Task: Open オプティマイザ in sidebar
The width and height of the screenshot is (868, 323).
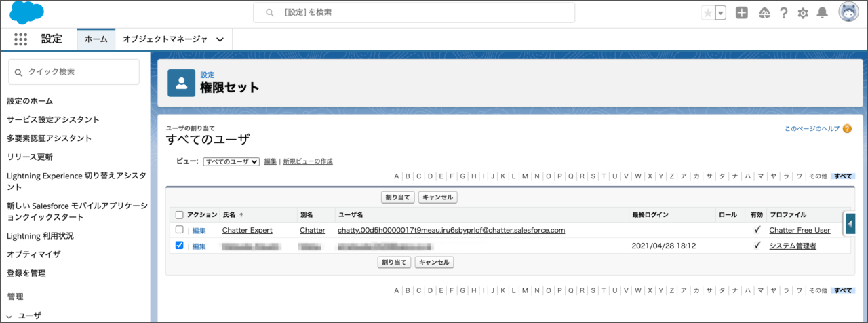Action: click(x=34, y=254)
